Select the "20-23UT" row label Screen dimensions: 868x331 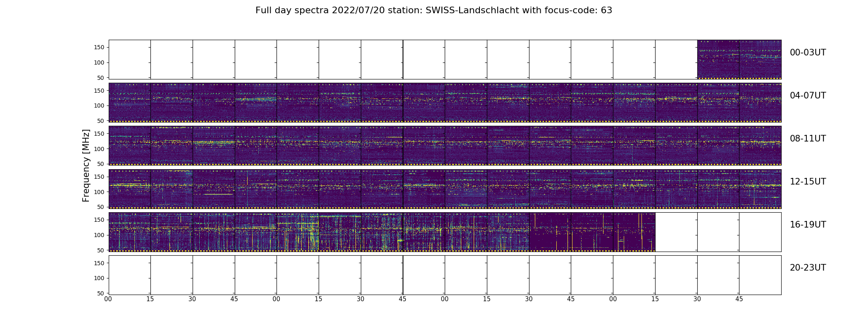click(x=808, y=268)
